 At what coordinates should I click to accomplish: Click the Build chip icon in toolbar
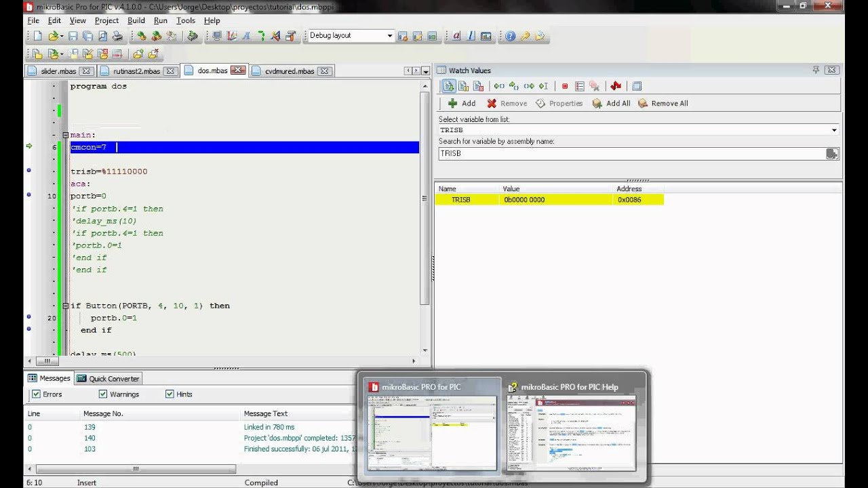pyautogui.click(x=193, y=35)
